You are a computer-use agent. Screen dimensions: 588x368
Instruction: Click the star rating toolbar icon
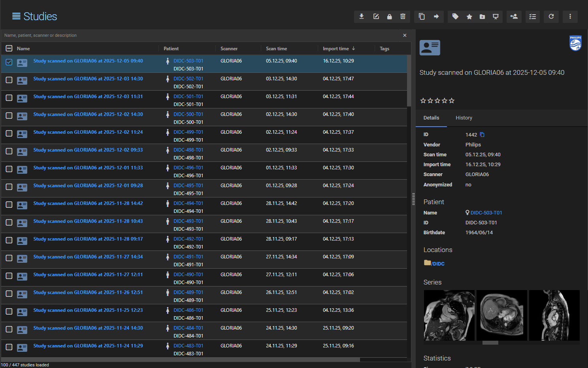pos(469,17)
